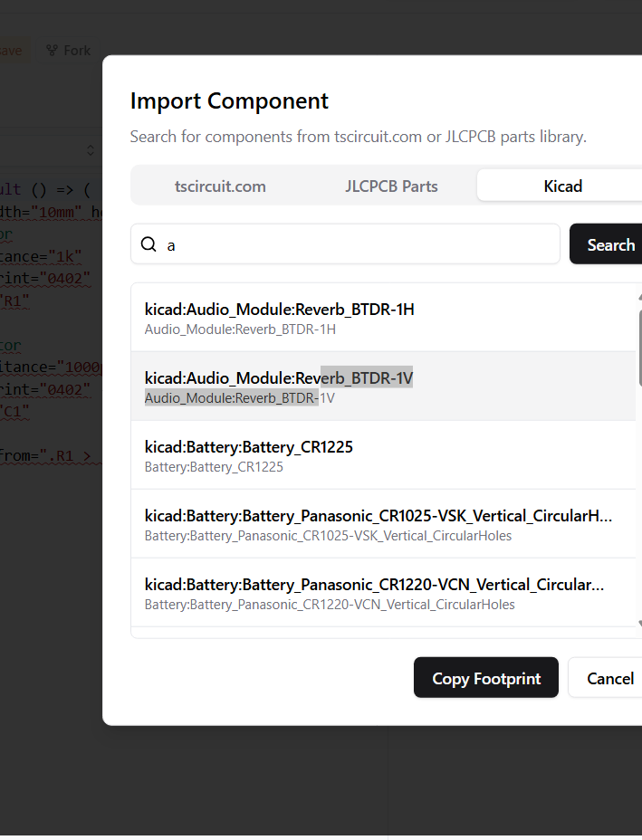The width and height of the screenshot is (642, 840).
Task: Click the magnifier icon in the search field
Action: coord(149,244)
